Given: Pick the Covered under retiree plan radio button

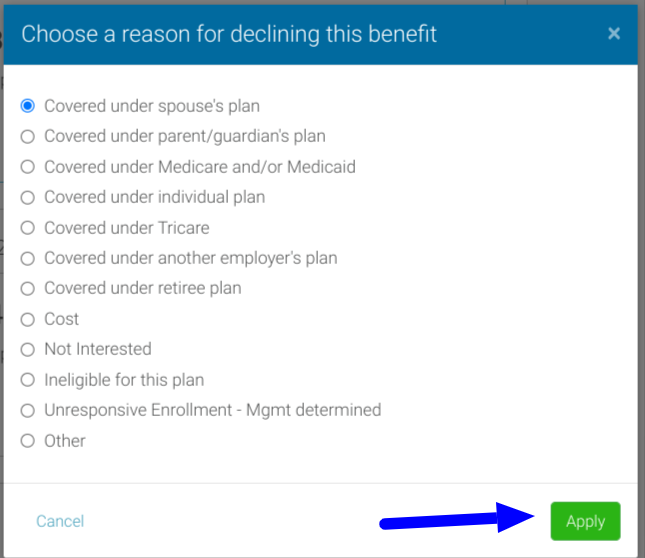Looking at the screenshot, I should [x=28, y=288].
